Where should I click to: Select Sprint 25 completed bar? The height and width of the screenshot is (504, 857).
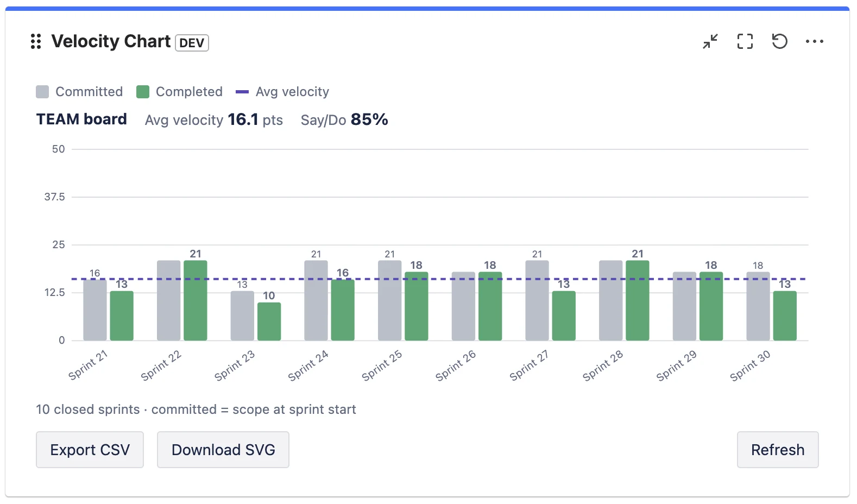click(x=417, y=306)
